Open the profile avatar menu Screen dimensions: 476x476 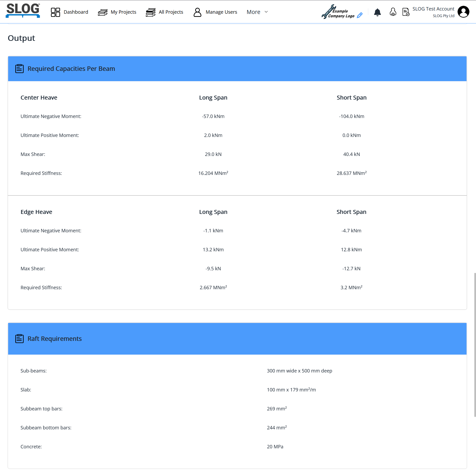(463, 12)
